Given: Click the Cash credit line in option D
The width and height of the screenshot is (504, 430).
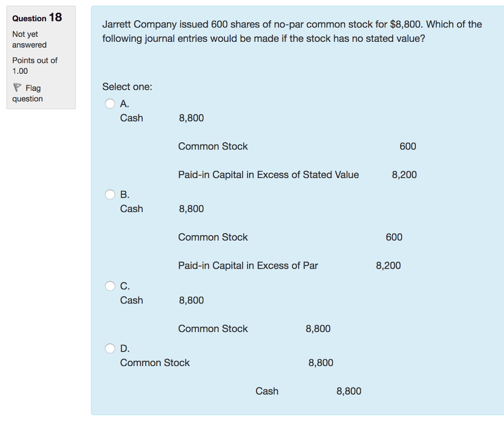Looking at the screenshot, I should pyautogui.click(x=267, y=391).
